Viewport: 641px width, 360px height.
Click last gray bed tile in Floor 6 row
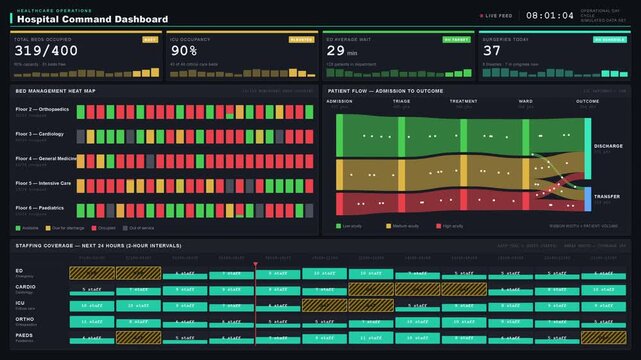[x=309, y=210]
